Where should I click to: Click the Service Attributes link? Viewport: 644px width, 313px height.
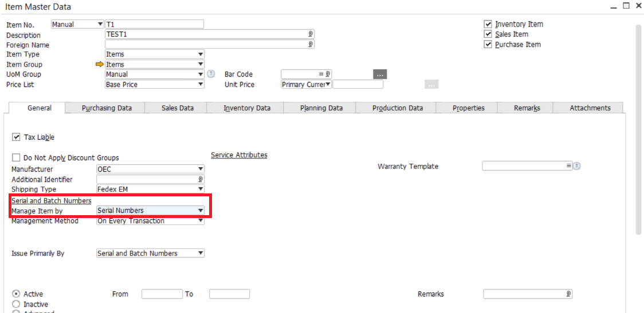point(239,155)
